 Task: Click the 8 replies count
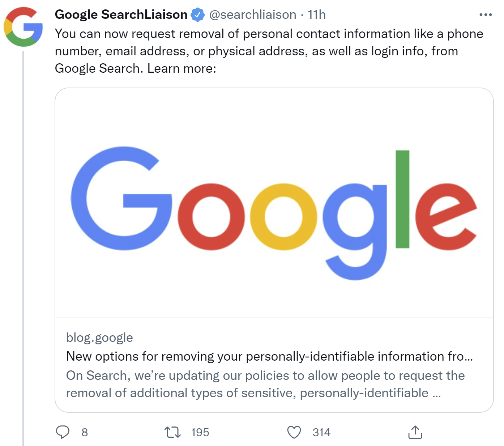pos(85,432)
